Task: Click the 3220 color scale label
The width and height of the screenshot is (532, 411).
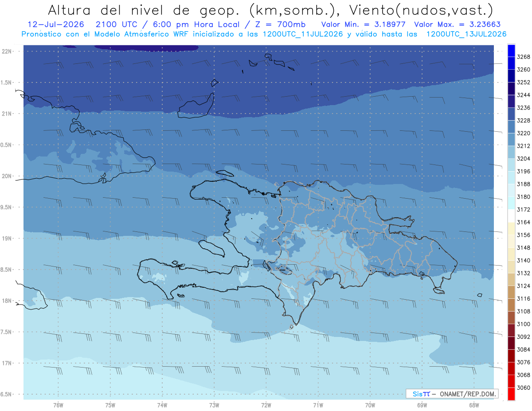Action: tap(524, 133)
